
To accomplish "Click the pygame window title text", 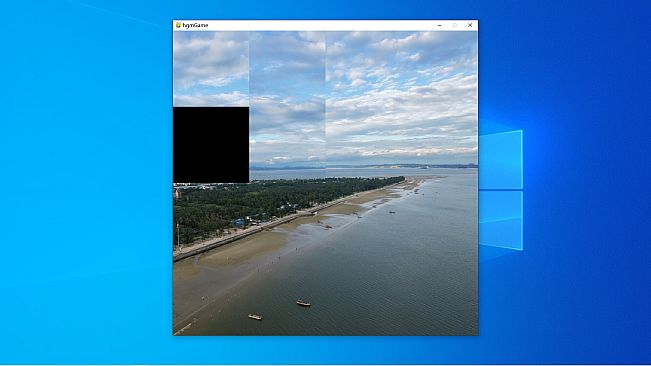I will tap(195, 25).
